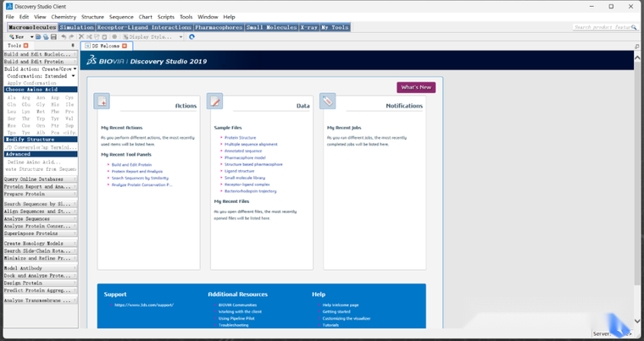Expand the Create Homology Models group
Image resolution: width=644 pixels, height=341 pixels.
click(x=41, y=244)
